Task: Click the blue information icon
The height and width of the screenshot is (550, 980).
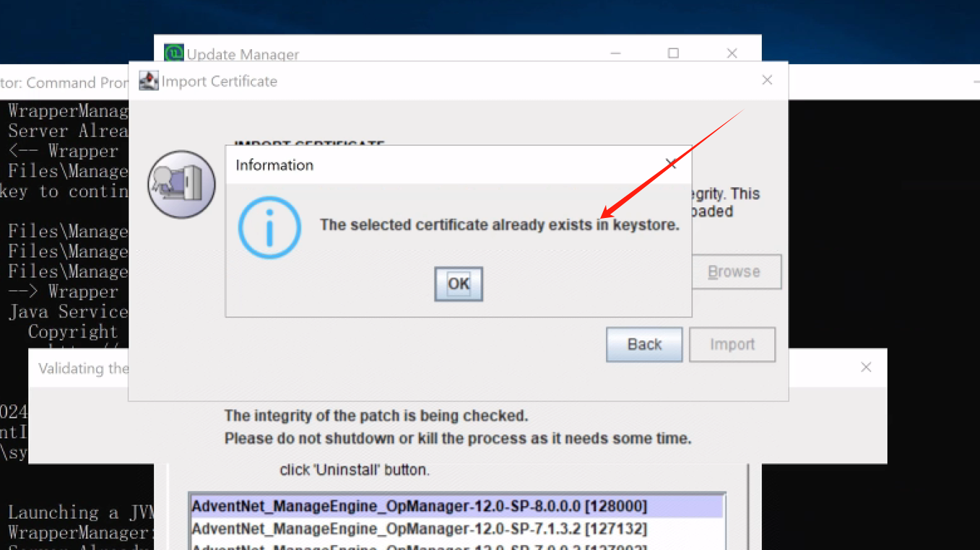Action: (269, 228)
